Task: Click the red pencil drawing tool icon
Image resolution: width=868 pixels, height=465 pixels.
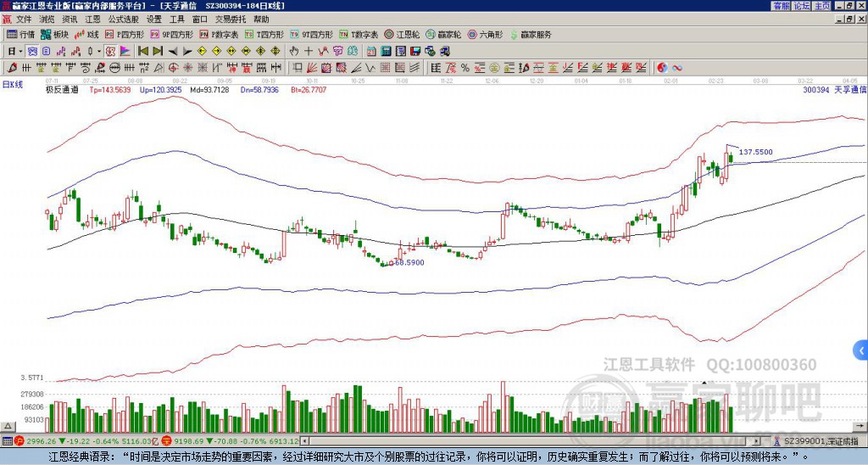Action: point(12,68)
